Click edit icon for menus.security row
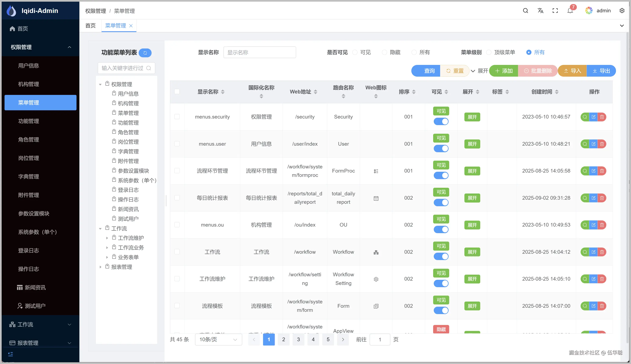The width and height of the screenshot is (631, 364). tap(593, 117)
